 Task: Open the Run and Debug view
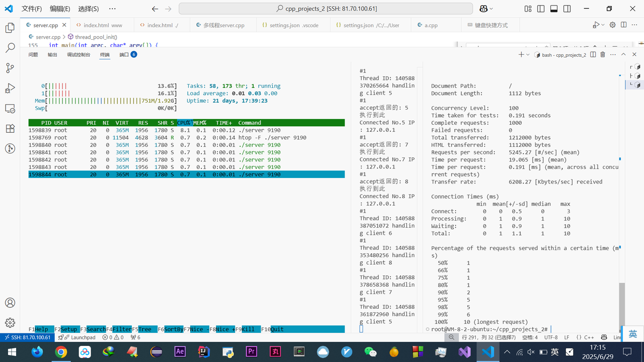10,88
